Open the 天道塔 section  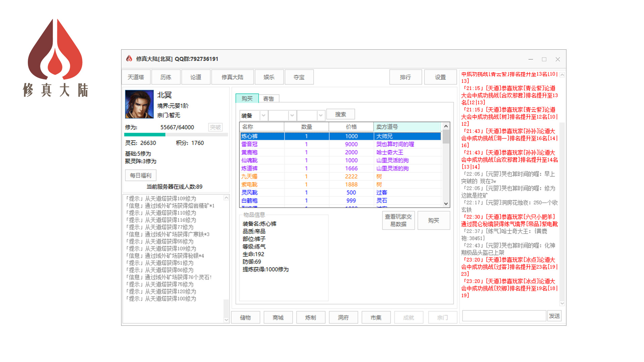(x=136, y=77)
